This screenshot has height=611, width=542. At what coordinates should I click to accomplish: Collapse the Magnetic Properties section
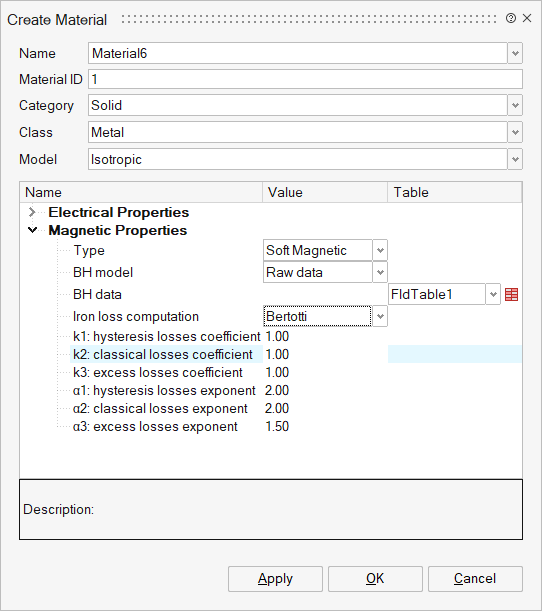tap(33, 230)
